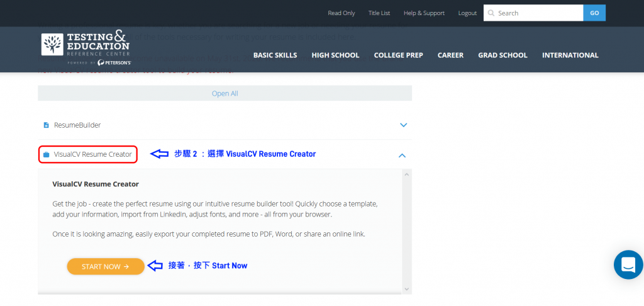Click the search magnifier icon

click(491, 13)
